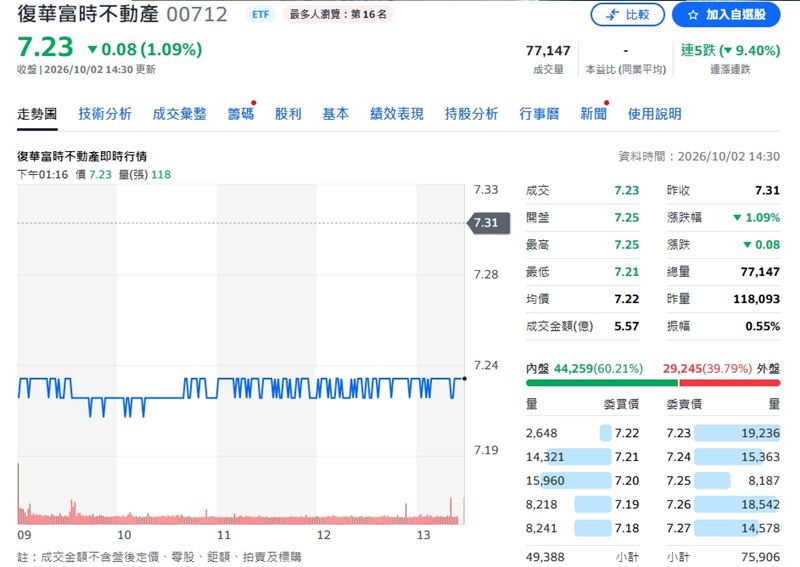Click the 昨收 value 7.31
The width and height of the screenshot is (800, 567).
click(x=767, y=190)
